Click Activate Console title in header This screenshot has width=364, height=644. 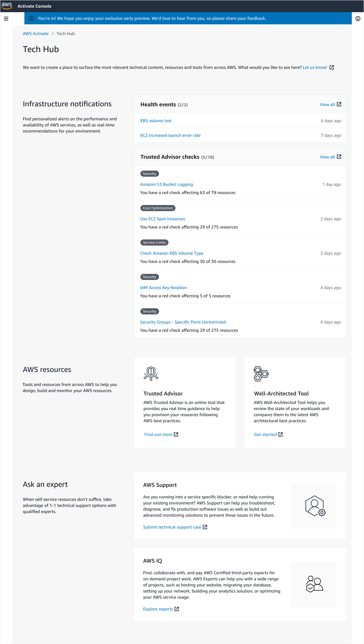34,6
